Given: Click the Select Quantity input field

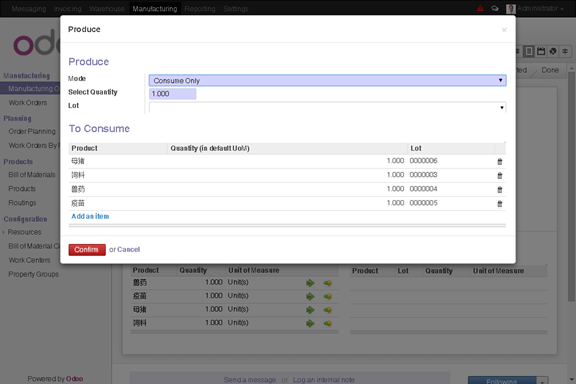Looking at the screenshot, I should (x=172, y=94).
